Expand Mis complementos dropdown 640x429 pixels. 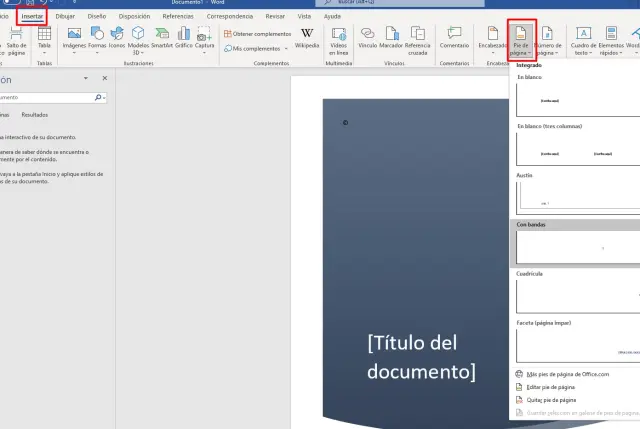point(256,48)
